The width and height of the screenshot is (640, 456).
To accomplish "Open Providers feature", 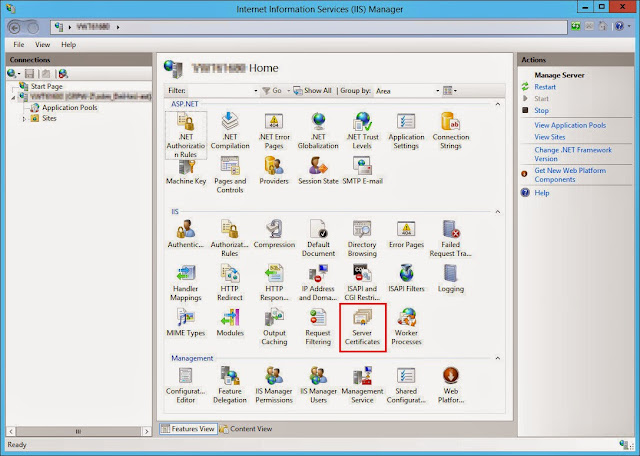I will 274,171.
